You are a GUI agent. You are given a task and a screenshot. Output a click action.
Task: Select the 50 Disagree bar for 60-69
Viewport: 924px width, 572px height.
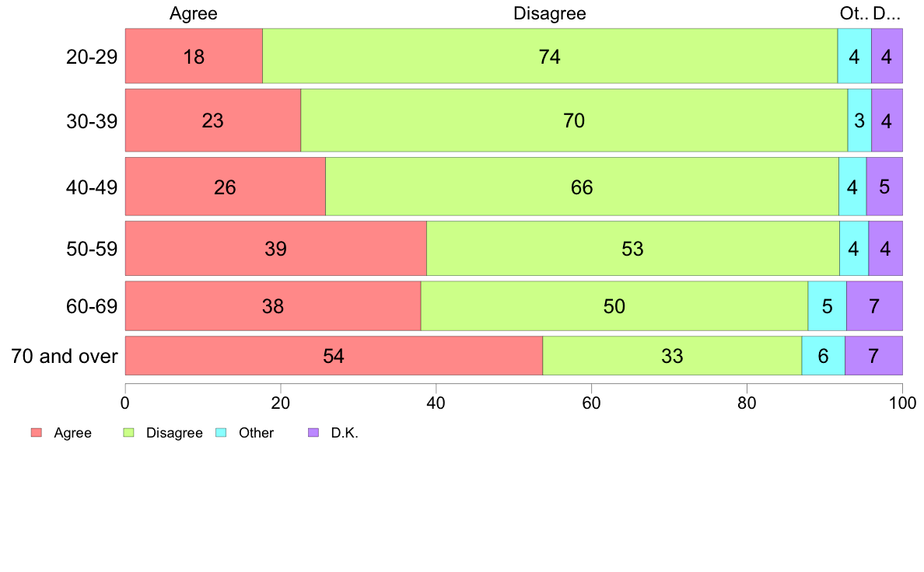coord(614,306)
